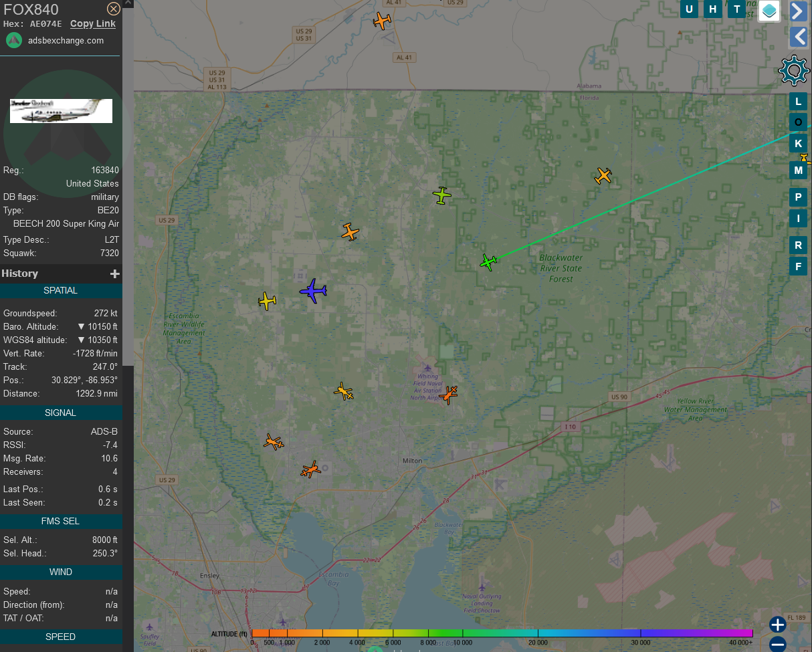Click the selected altitude 8000 ft value
This screenshot has height=652, width=812.
pos(105,540)
